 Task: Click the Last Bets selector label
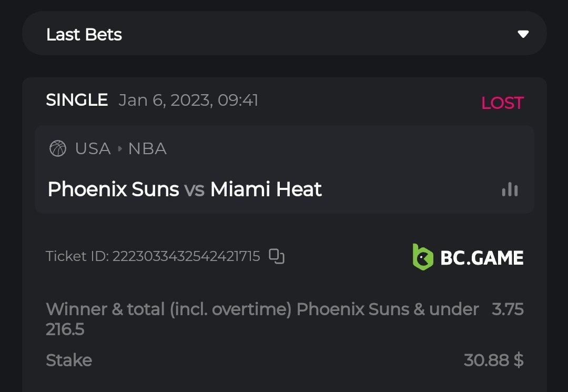click(x=84, y=35)
